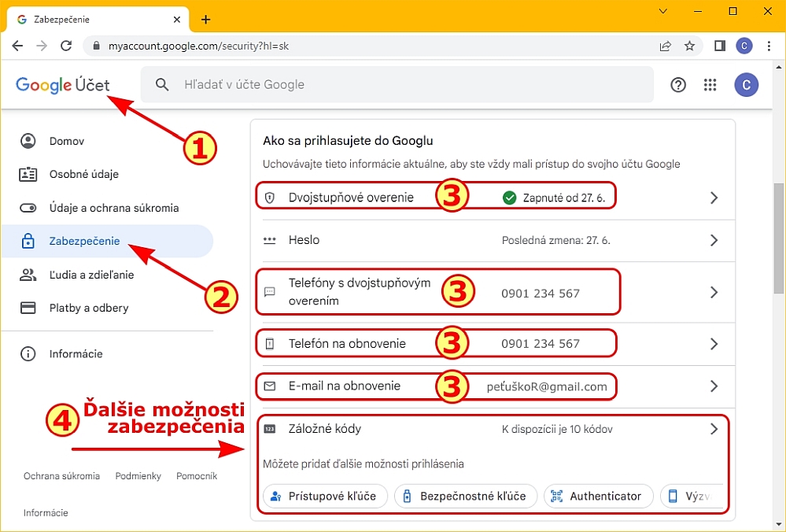This screenshot has width=786, height=532.
Task: Open the help question mark icon
Action: click(678, 85)
